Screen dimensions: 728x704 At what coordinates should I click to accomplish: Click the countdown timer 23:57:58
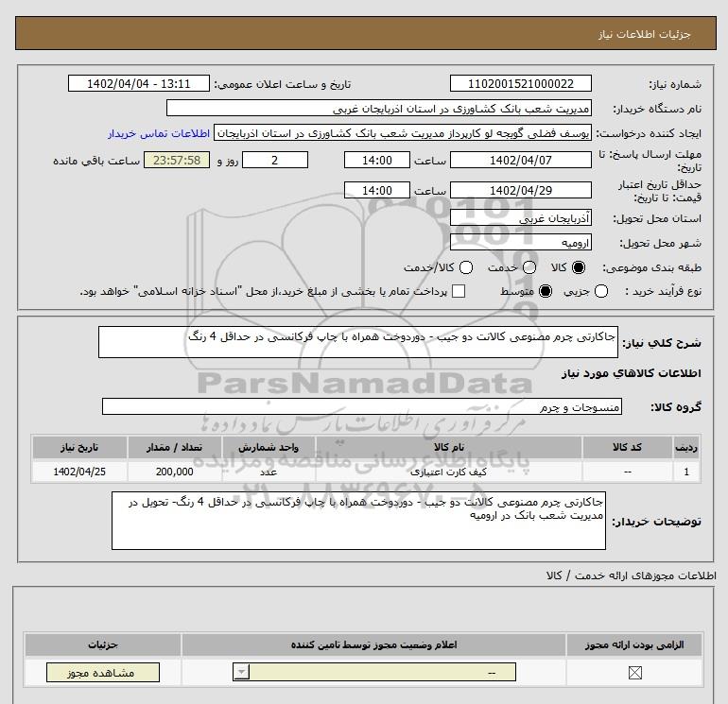(177, 160)
